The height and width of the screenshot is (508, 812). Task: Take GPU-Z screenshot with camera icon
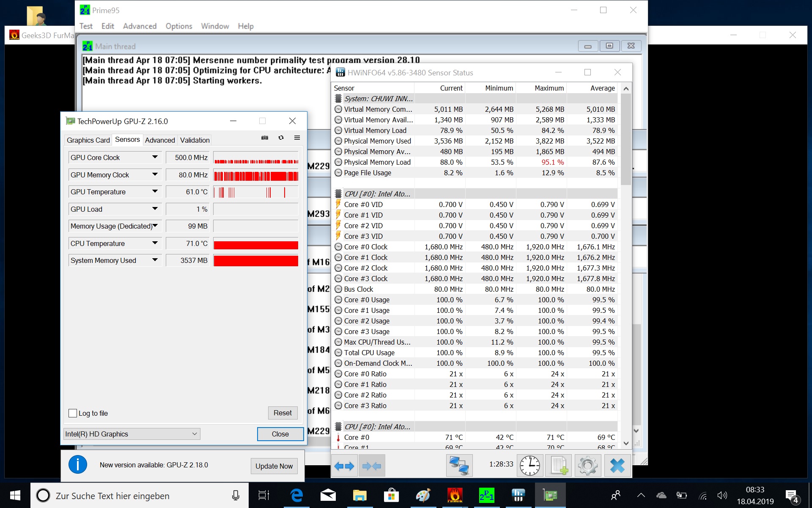coord(265,138)
